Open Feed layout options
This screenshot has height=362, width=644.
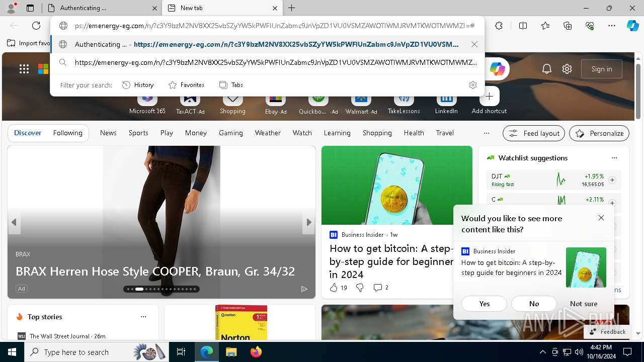534,133
